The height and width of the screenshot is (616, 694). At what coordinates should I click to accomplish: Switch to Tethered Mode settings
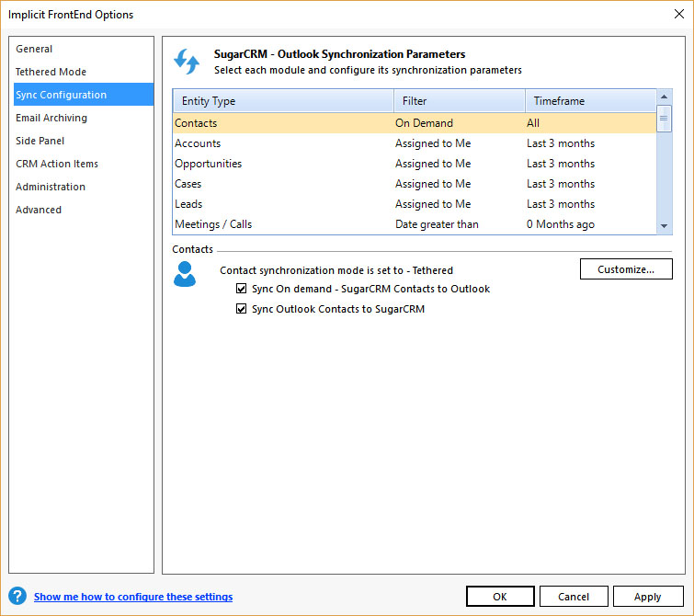pyautogui.click(x=51, y=72)
